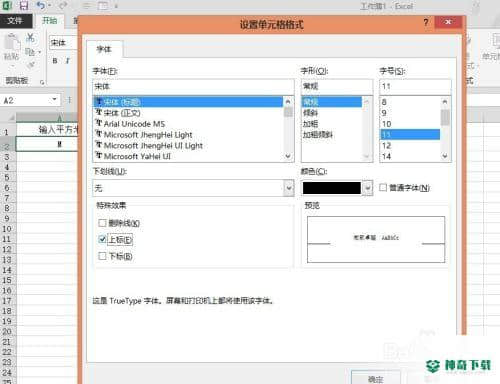Toggle Italic I in Excel ribbon
The height and width of the screenshot is (384, 500).
pos(68,61)
